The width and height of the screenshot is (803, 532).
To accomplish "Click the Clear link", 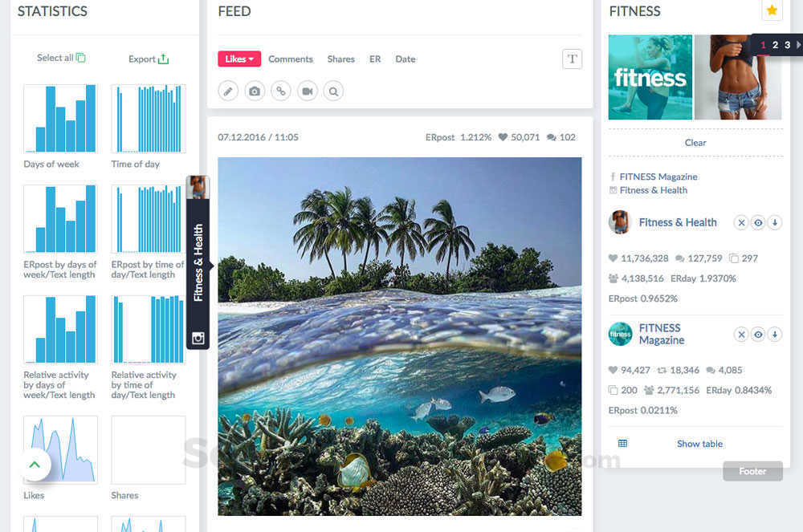I will click(x=695, y=143).
